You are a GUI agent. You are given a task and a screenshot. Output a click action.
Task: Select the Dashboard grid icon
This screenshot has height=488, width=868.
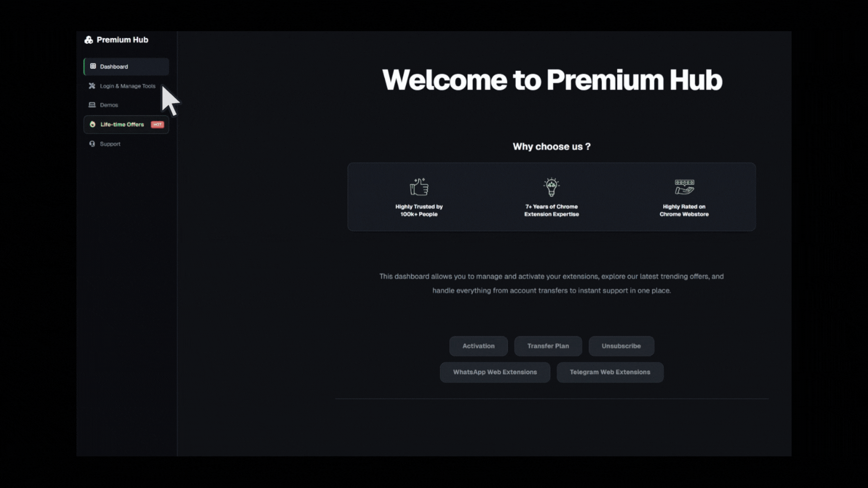pos(93,66)
